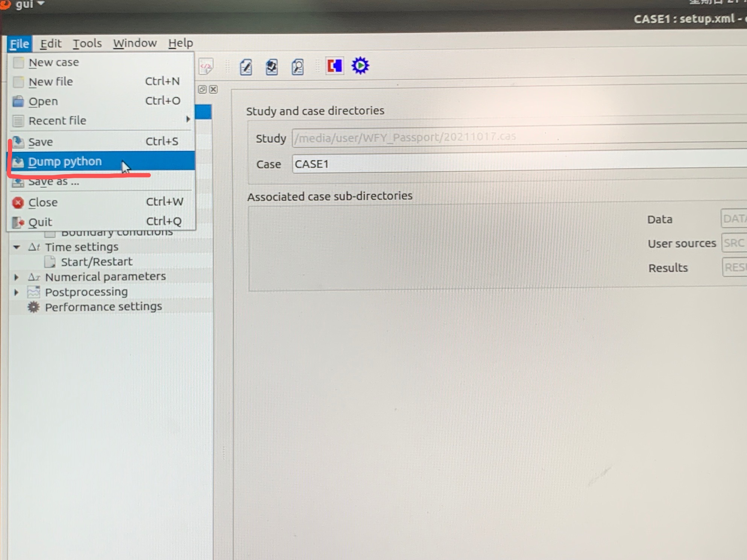747x560 pixels.
Task: Select Dump python from File menu
Action: tap(65, 162)
